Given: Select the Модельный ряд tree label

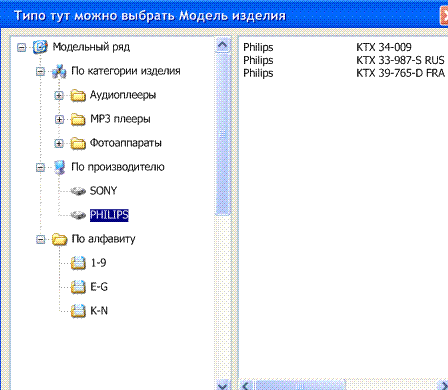Looking at the screenshot, I should (x=91, y=47).
